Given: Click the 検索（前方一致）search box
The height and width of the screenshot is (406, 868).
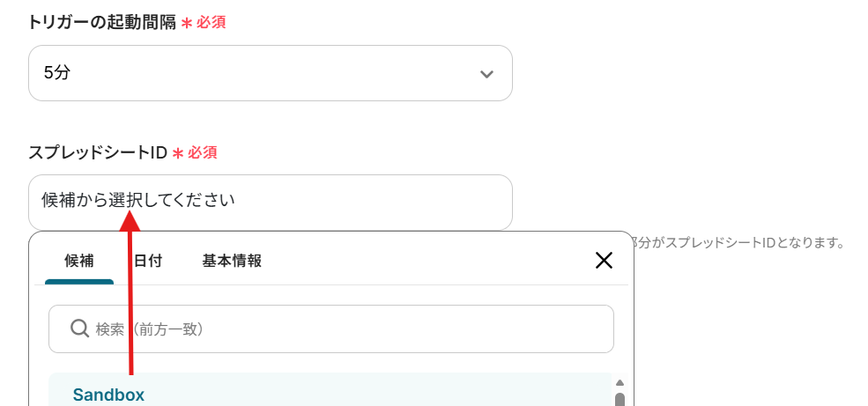Looking at the screenshot, I should coord(331,329).
